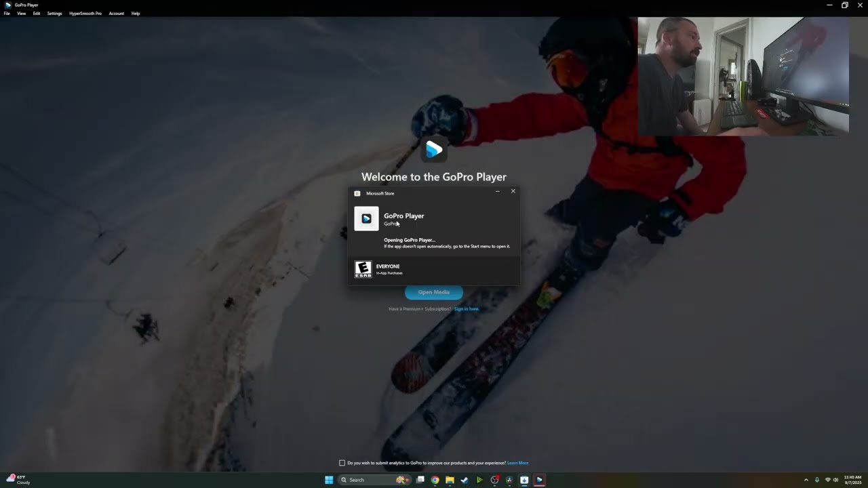Open the File menu
This screenshot has height=488, width=868.
[7, 14]
